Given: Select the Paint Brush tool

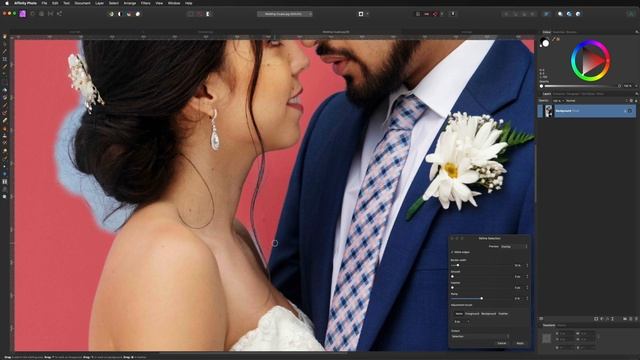Looking at the screenshot, I should pos(5,105).
